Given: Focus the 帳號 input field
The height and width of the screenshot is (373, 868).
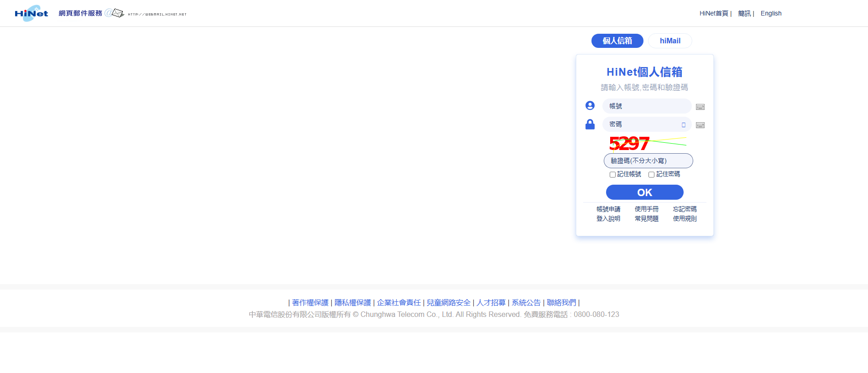Looking at the screenshot, I should point(647,106).
